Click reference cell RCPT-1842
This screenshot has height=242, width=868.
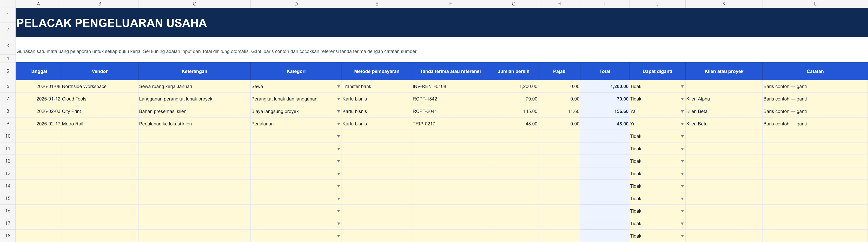click(450, 99)
